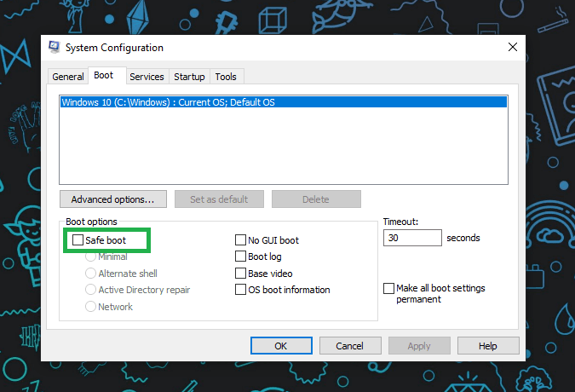The width and height of the screenshot is (575, 392).
Task: Go to the Startup tab
Action: click(189, 77)
